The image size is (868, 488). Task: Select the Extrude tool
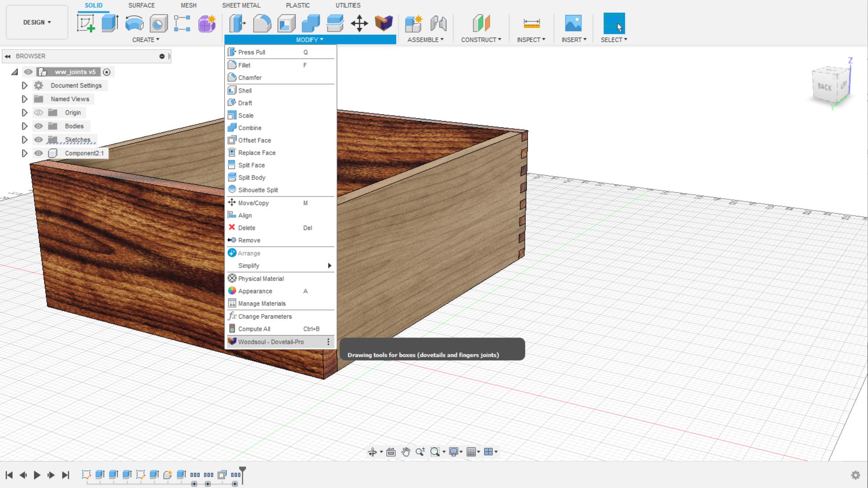pyautogui.click(x=109, y=23)
